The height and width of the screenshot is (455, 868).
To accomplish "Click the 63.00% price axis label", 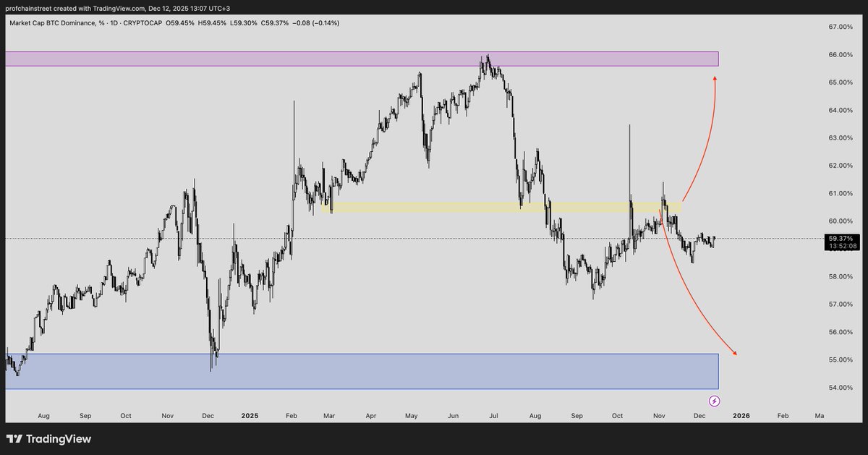I will pyautogui.click(x=841, y=137).
